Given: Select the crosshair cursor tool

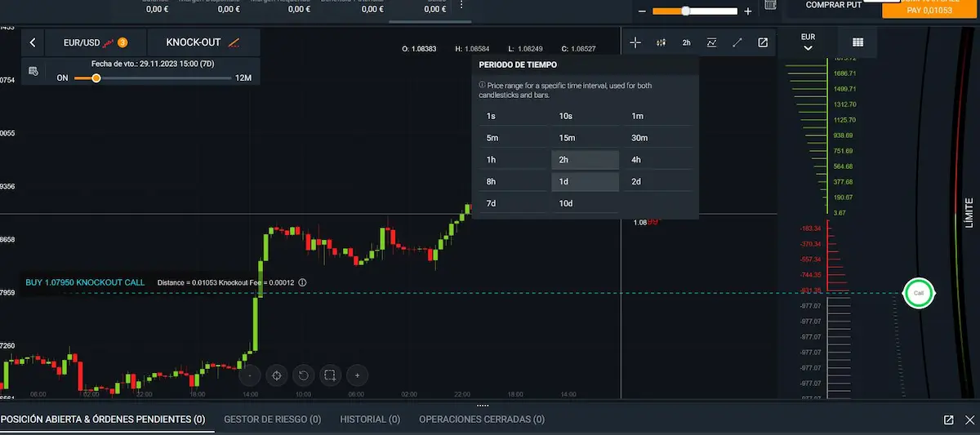Looking at the screenshot, I should pyautogui.click(x=636, y=42).
